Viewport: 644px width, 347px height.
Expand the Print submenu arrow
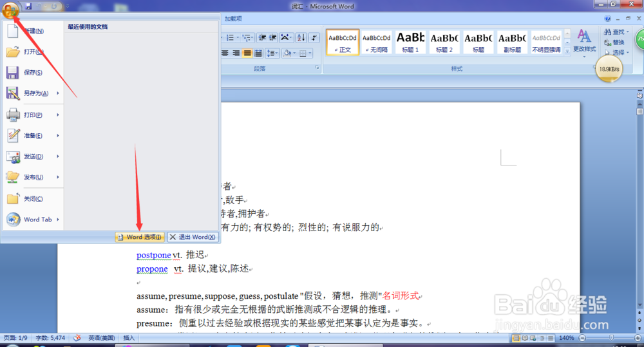[58, 115]
